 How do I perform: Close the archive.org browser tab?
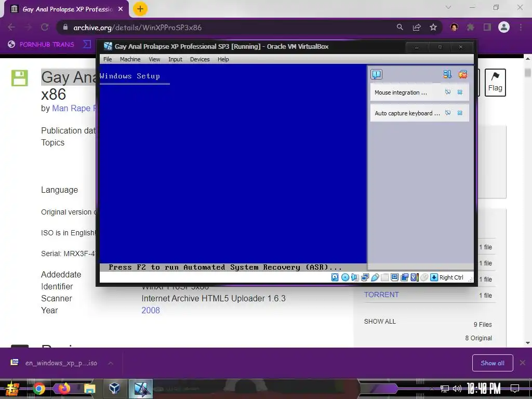pos(121,9)
